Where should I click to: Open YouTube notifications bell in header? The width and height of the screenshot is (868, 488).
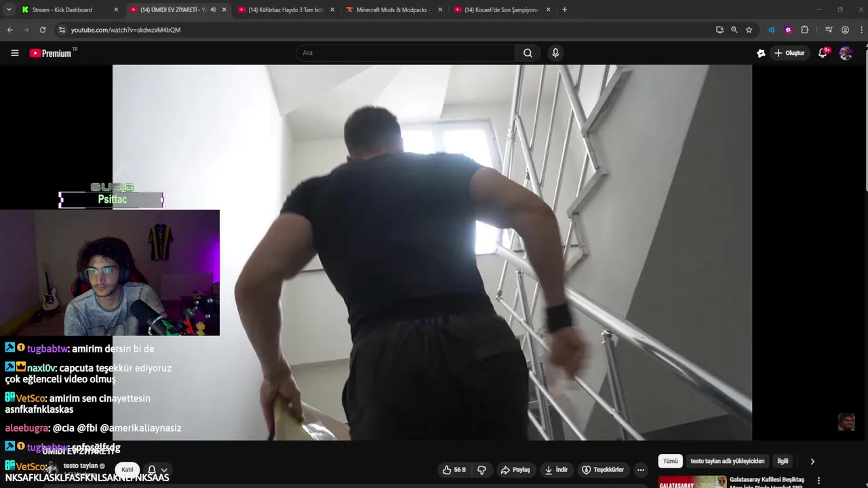click(x=823, y=53)
